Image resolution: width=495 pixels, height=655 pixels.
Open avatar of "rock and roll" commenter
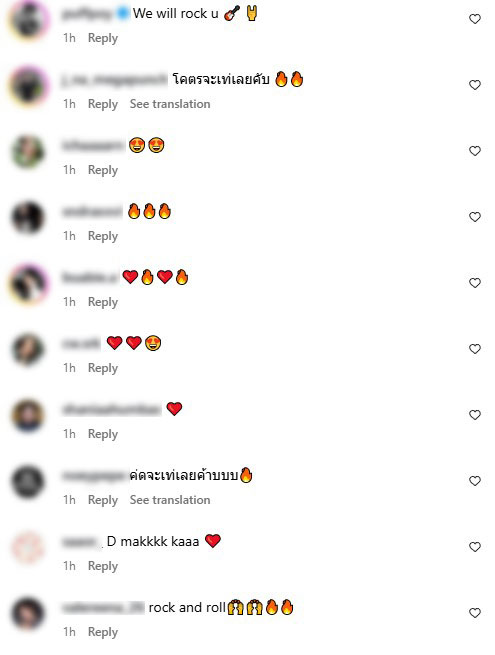pyautogui.click(x=28, y=614)
